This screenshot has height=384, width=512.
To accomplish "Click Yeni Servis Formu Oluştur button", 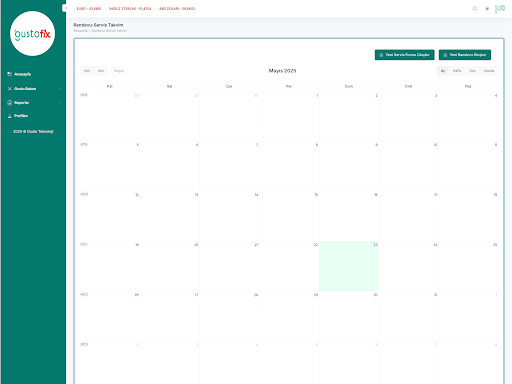I will [x=404, y=55].
